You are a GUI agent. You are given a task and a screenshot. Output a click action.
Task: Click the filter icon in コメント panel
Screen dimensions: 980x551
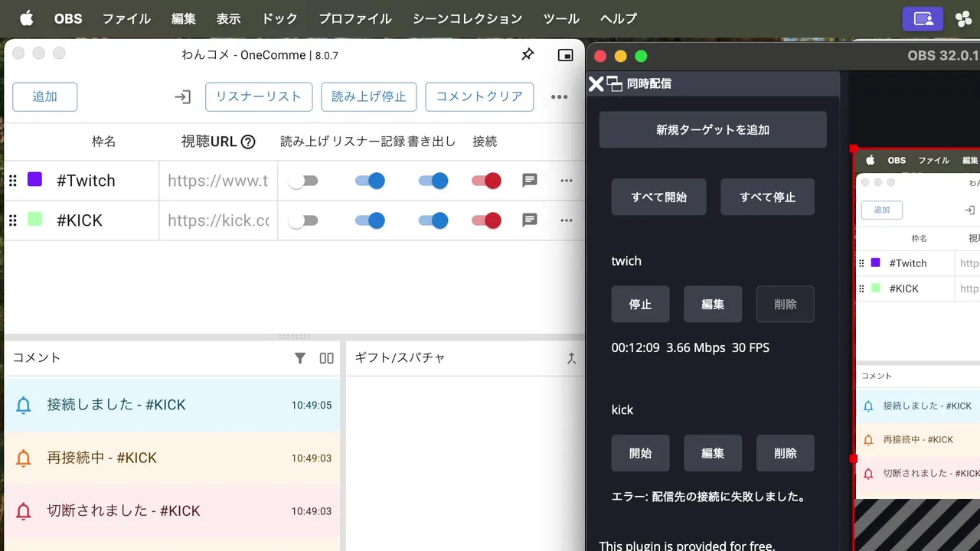[x=300, y=358]
